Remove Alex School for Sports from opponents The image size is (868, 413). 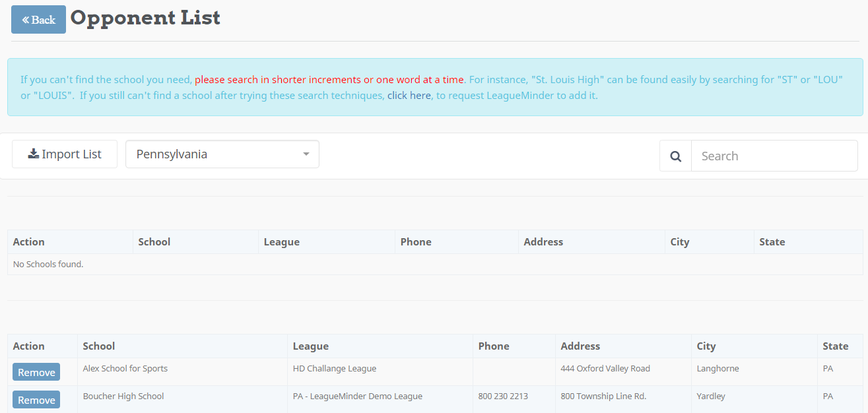[x=36, y=372]
